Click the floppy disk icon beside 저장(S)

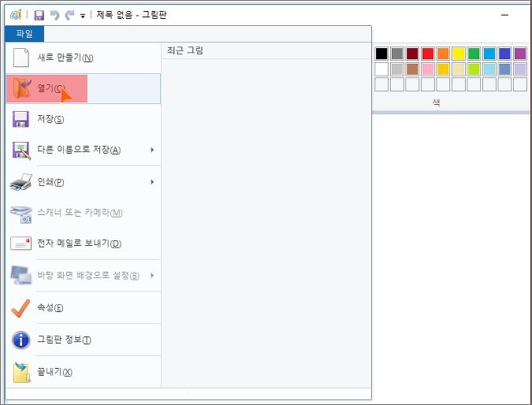(x=20, y=119)
